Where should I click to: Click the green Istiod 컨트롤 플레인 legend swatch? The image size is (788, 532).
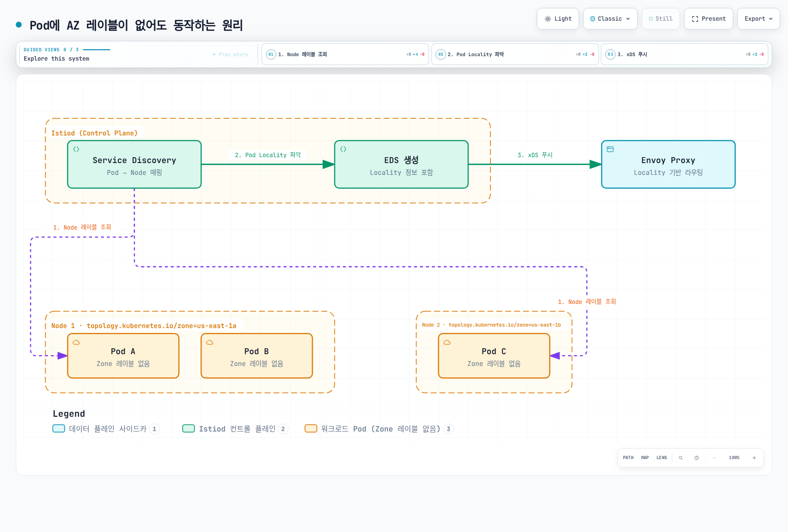coord(189,429)
